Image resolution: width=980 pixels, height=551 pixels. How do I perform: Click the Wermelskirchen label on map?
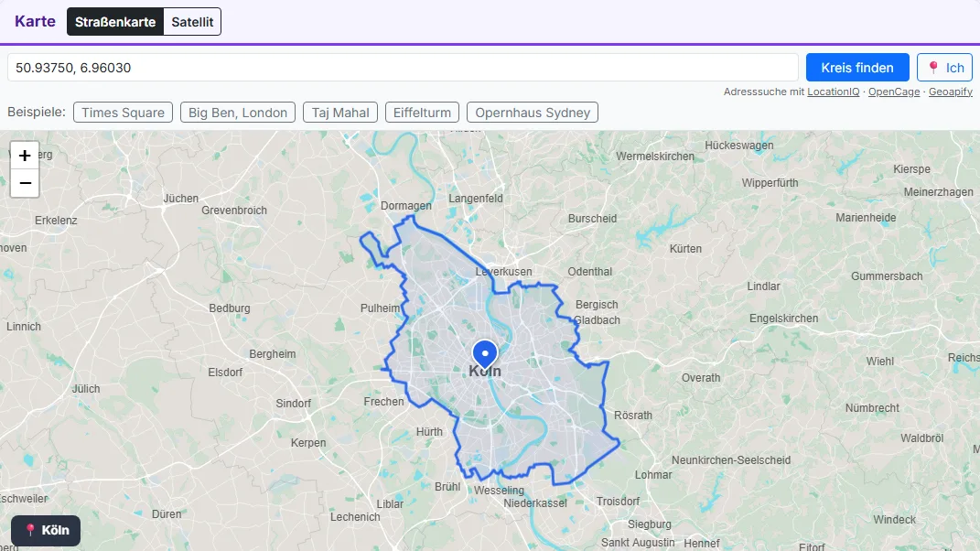click(x=655, y=157)
